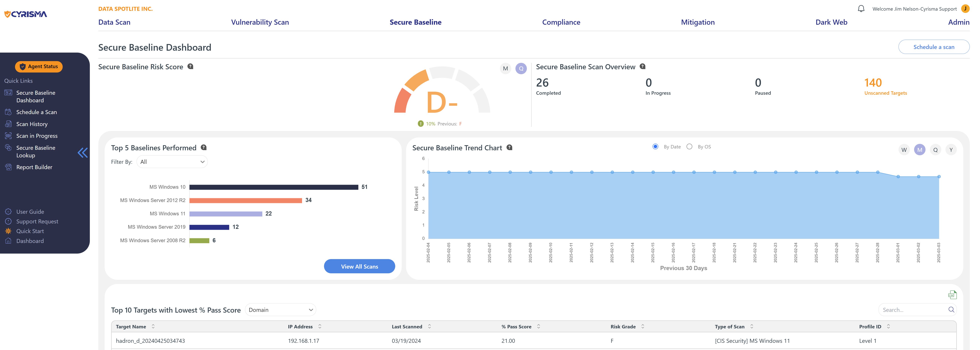Click help icon next to Top 5 Baselines Performed
Image resolution: width=980 pixels, height=350 pixels.
pyautogui.click(x=204, y=147)
